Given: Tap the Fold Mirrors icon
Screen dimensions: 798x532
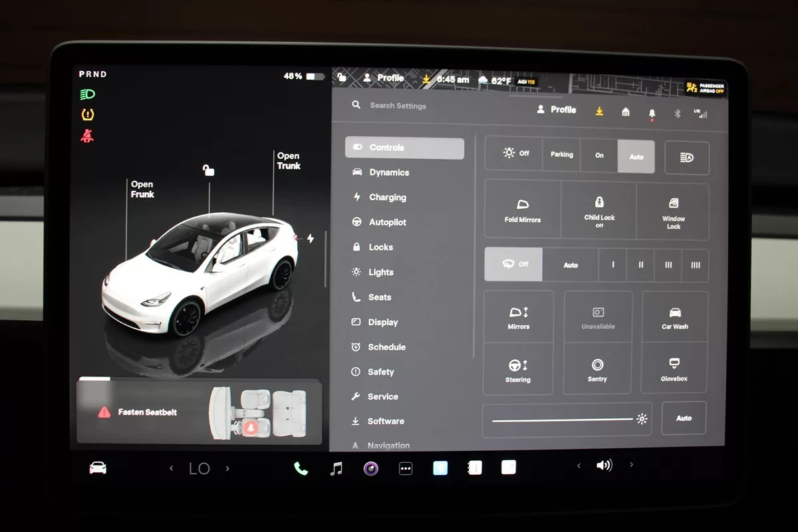Looking at the screenshot, I should [x=523, y=209].
